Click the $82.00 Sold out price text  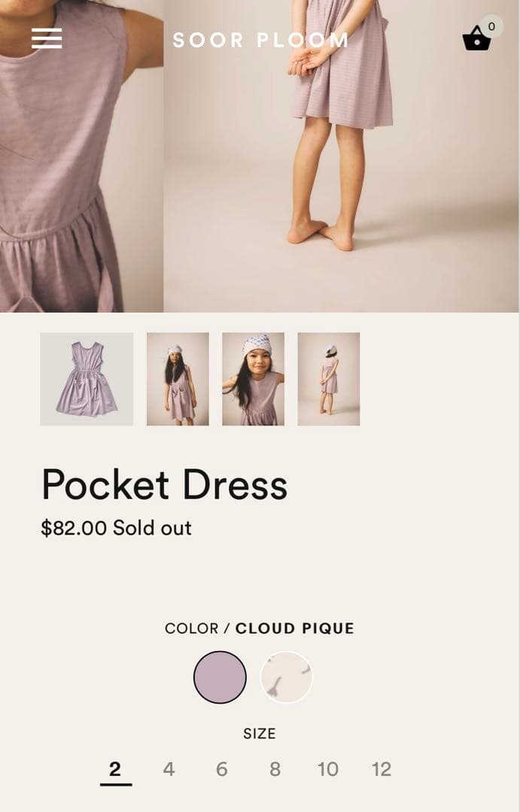coord(116,529)
